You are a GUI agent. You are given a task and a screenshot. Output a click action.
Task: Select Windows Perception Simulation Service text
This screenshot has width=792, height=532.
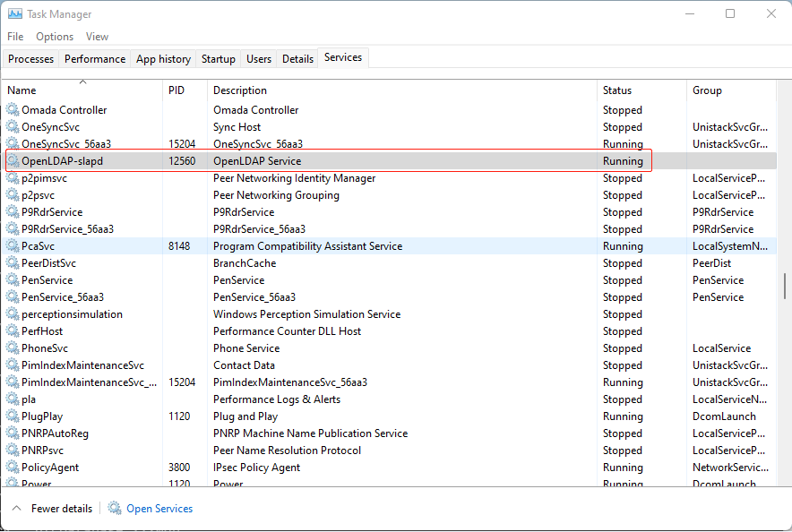click(306, 314)
